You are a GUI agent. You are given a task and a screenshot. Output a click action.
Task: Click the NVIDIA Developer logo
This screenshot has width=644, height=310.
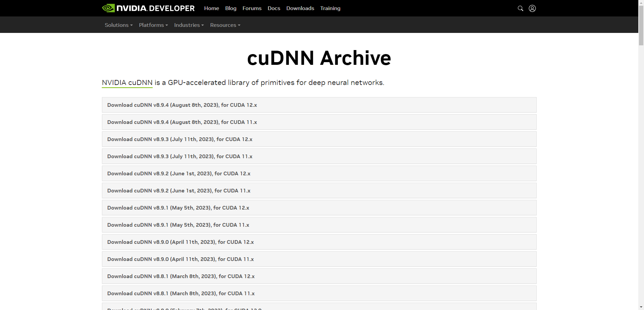point(148,8)
